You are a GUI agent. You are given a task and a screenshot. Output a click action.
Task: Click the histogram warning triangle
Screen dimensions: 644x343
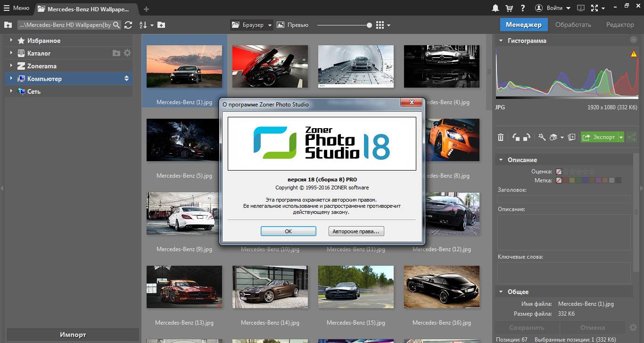(633, 54)
